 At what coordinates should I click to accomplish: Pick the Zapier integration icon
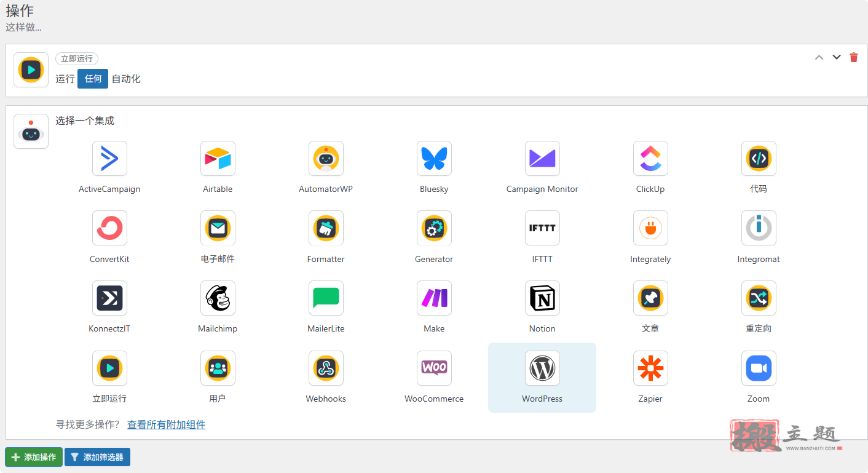tap(650, 368)
